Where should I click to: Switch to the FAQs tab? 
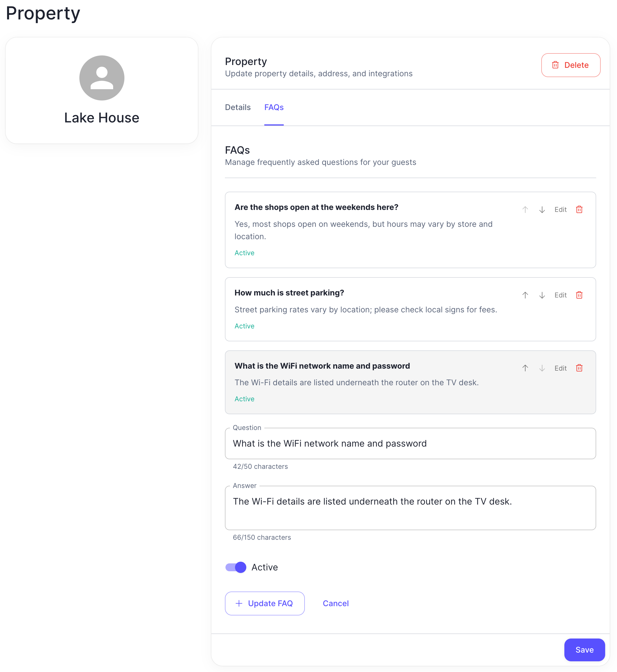274,107
